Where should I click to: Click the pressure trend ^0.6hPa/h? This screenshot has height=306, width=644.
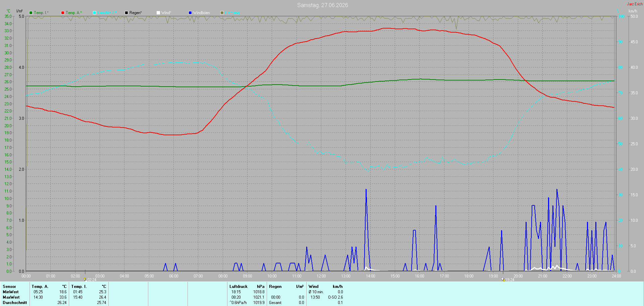point(238,303)
